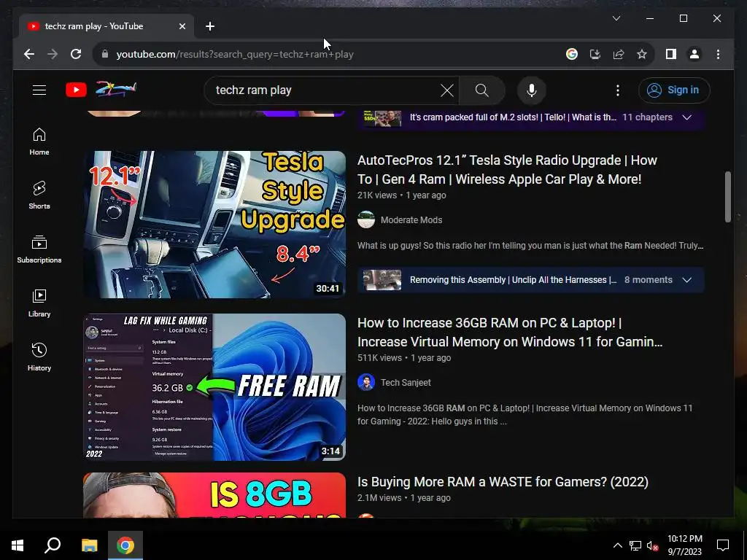747x560 pixels.
Task: Open Is Buying More RAM a WASTE title
Action: pyautogui.click(x=503, y=482)
